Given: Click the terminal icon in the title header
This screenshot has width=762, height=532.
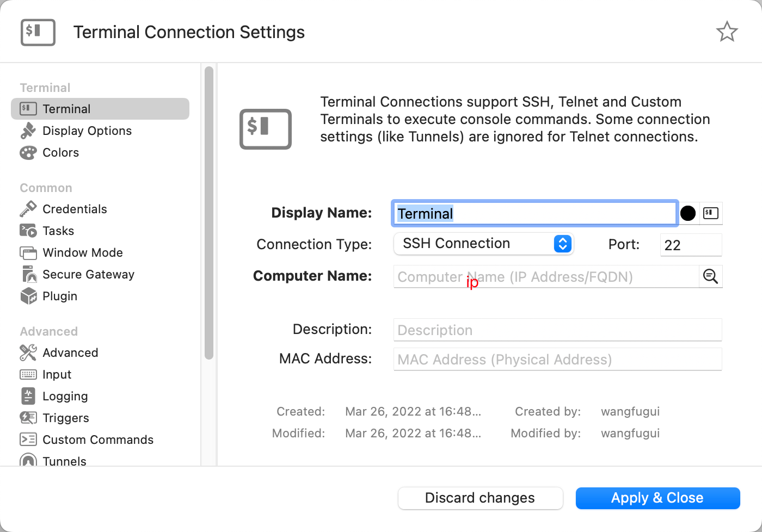Looking at the screenshot, I should click(38, 32).
